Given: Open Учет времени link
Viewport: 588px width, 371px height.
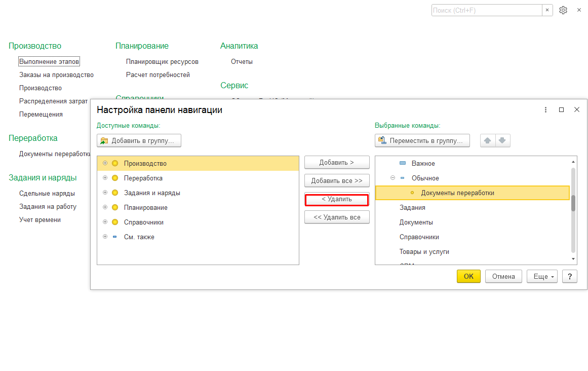Looking at the screenshot, I should coord(40,219).
